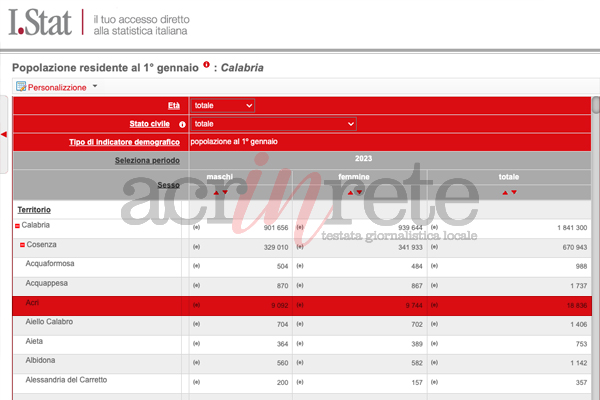Screen dimensions: 600x400
Task: Select Alessandria del Carretto row label
Action: point(66,380)
